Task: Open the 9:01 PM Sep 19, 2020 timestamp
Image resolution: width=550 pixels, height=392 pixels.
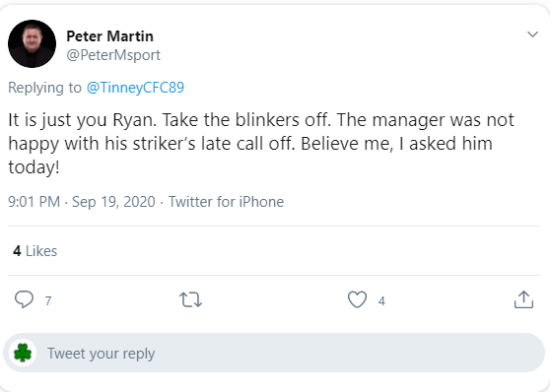Action: pyautogui.click(x=82, y=202)
